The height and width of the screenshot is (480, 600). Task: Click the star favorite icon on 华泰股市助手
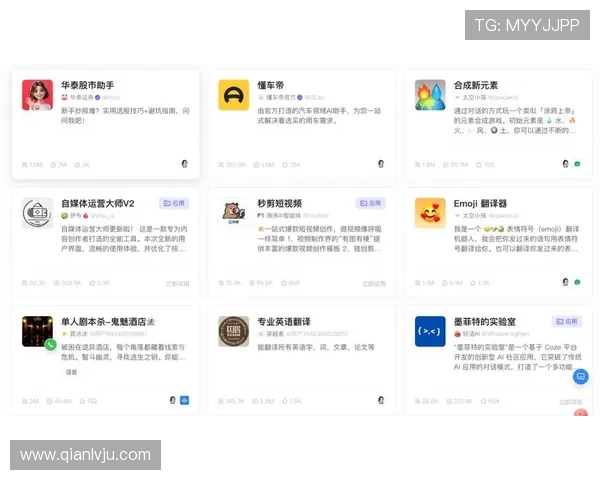77,165
